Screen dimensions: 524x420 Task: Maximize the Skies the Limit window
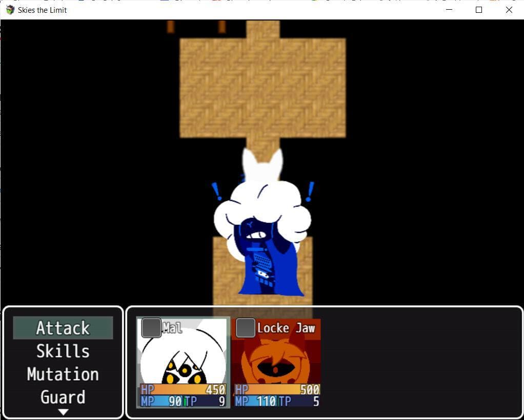479,10
